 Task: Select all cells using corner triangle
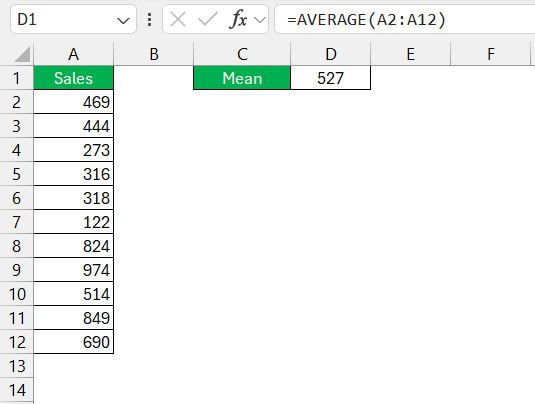tap(22, 55)
